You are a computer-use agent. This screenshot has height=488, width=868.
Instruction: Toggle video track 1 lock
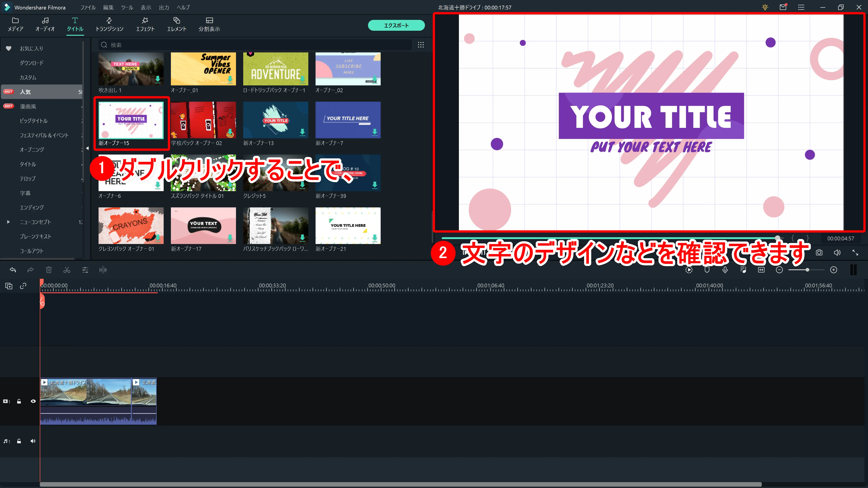19,401
